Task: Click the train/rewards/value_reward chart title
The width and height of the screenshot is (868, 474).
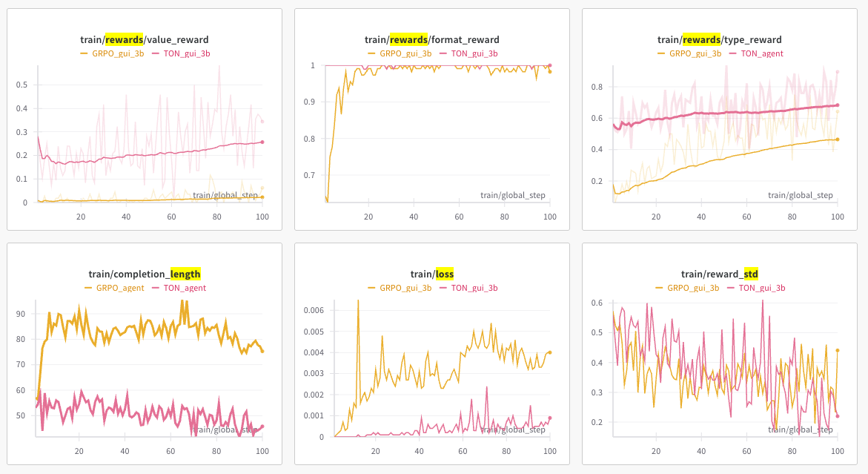Action: (x=145, y=40)
